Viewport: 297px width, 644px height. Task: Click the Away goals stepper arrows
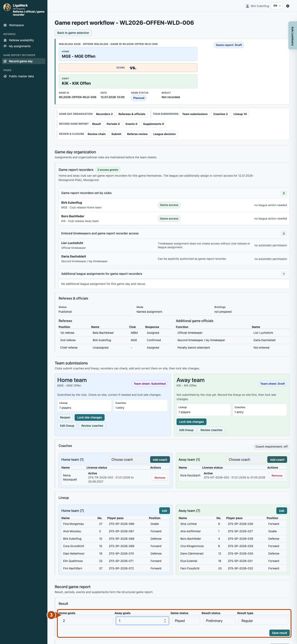pyautogui.click(x=165, y=621)
